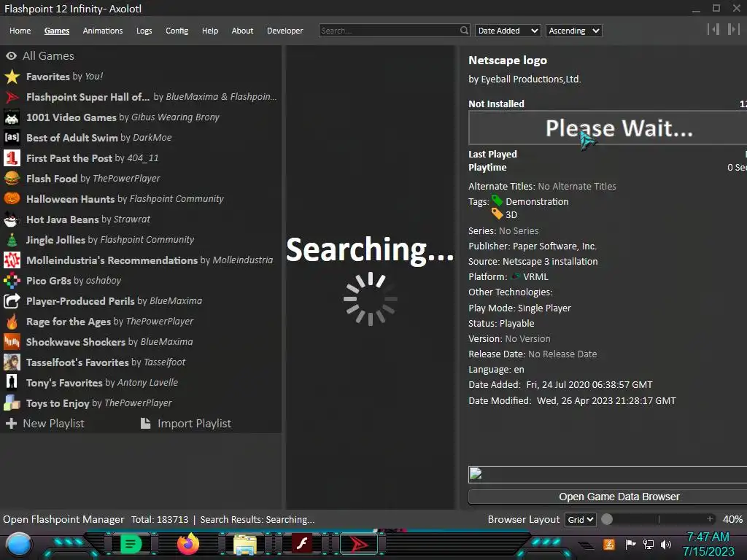Click the thumbnail size slider handle
The image size is (747, 560).
[x=607, y=519]
